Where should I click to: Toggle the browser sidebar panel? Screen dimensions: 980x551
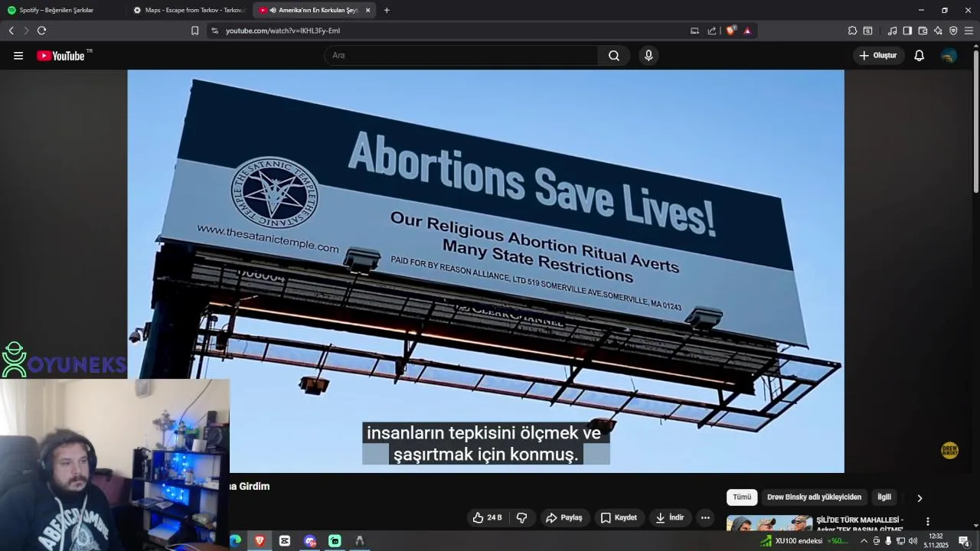[x=907, y=31]
